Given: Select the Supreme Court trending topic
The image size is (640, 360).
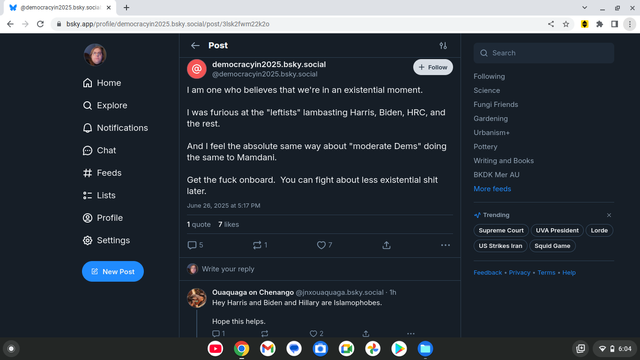Looking at the screenshot, I should point(501,230).
